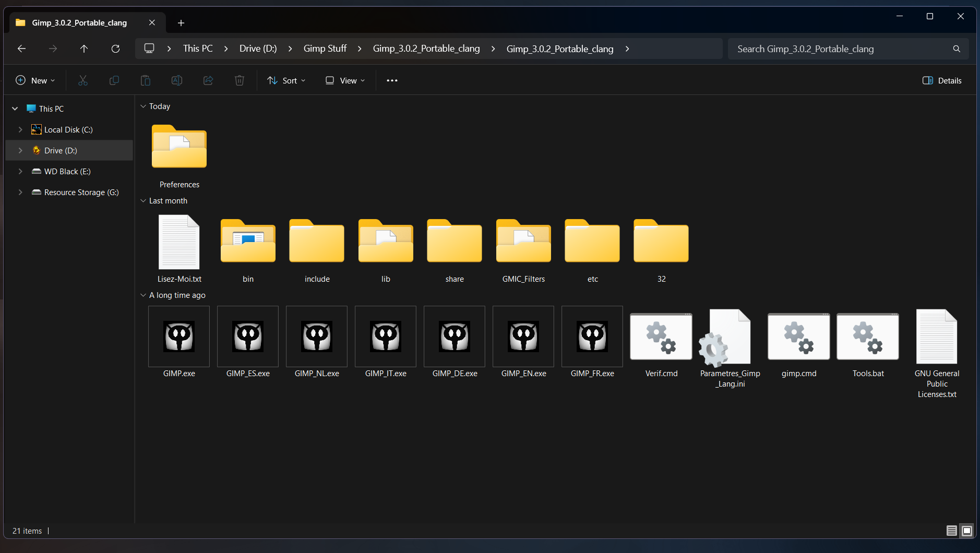Select the Tools.bat file icon
980x553 pixels.
coord(868,336)
